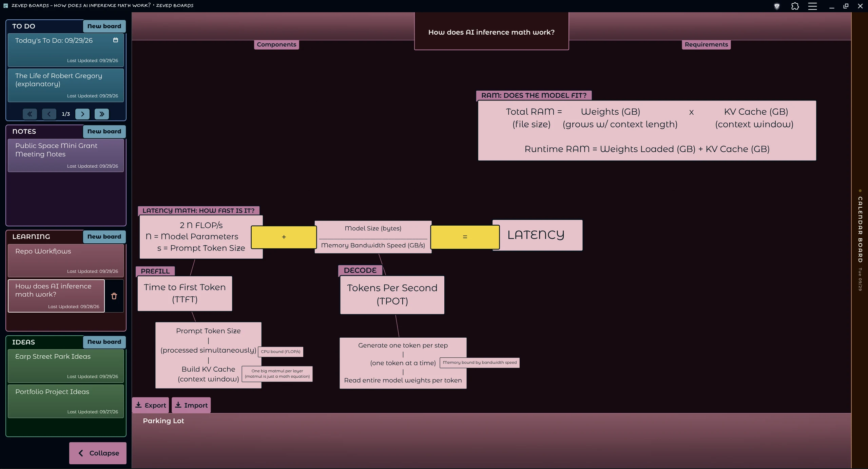
Task: Open Today's To Do: 09/29/26 board
Action: (x=66, y=50)
